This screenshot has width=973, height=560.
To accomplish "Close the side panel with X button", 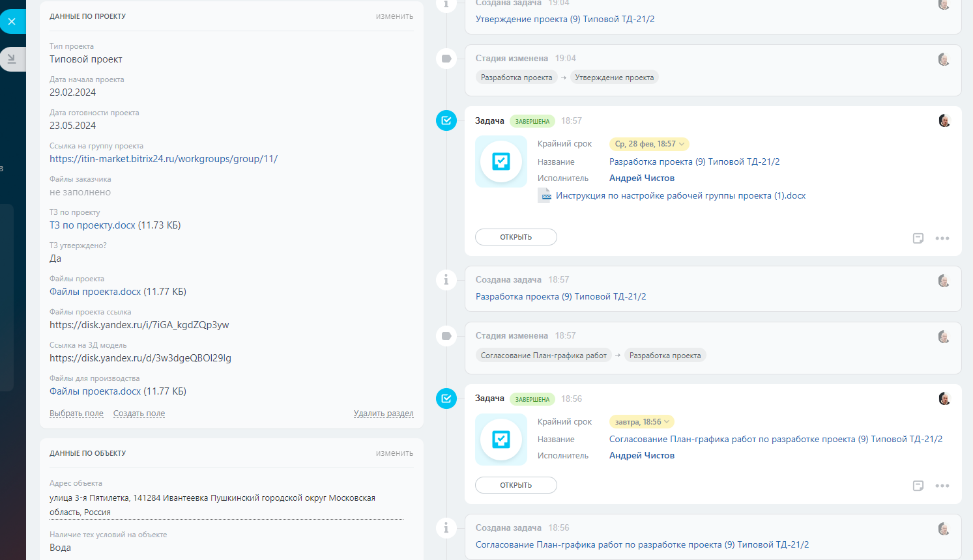I will pos(12,21).
